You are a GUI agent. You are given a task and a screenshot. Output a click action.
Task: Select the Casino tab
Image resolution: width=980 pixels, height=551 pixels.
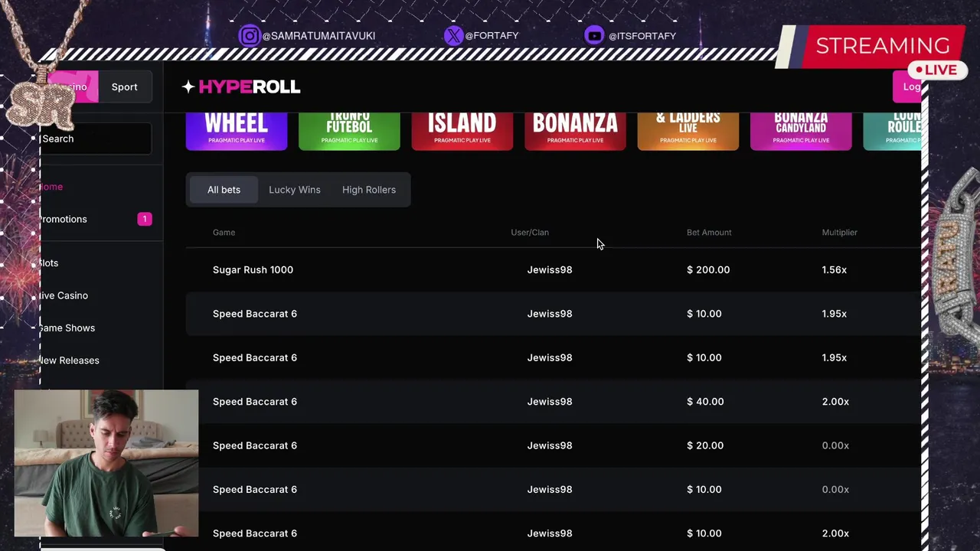(73, 87)
